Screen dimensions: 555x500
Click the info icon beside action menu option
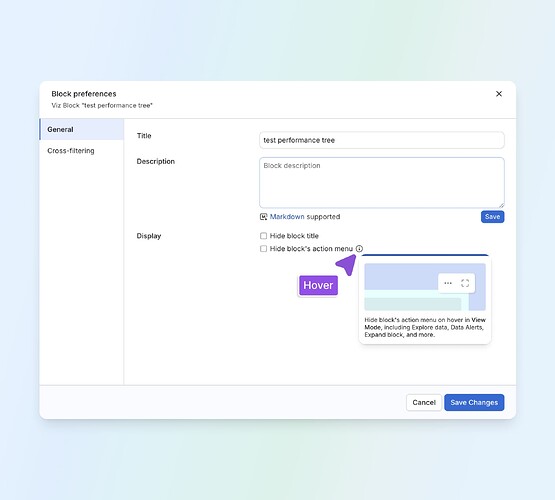click(x=359, y=249)
